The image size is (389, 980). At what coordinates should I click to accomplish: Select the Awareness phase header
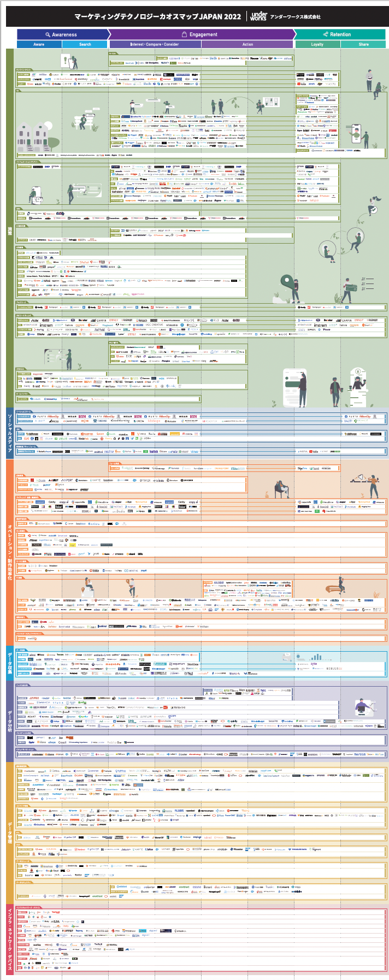62,34
